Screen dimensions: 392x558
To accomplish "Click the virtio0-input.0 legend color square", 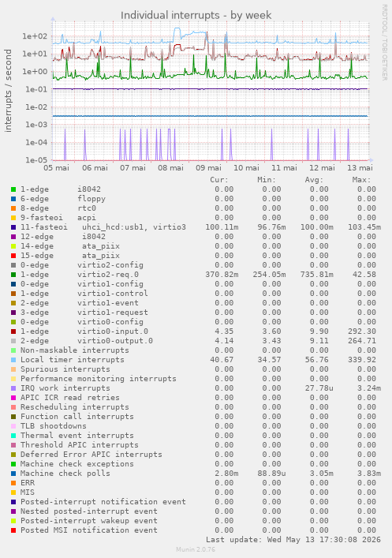I will [x=13, y=331].
